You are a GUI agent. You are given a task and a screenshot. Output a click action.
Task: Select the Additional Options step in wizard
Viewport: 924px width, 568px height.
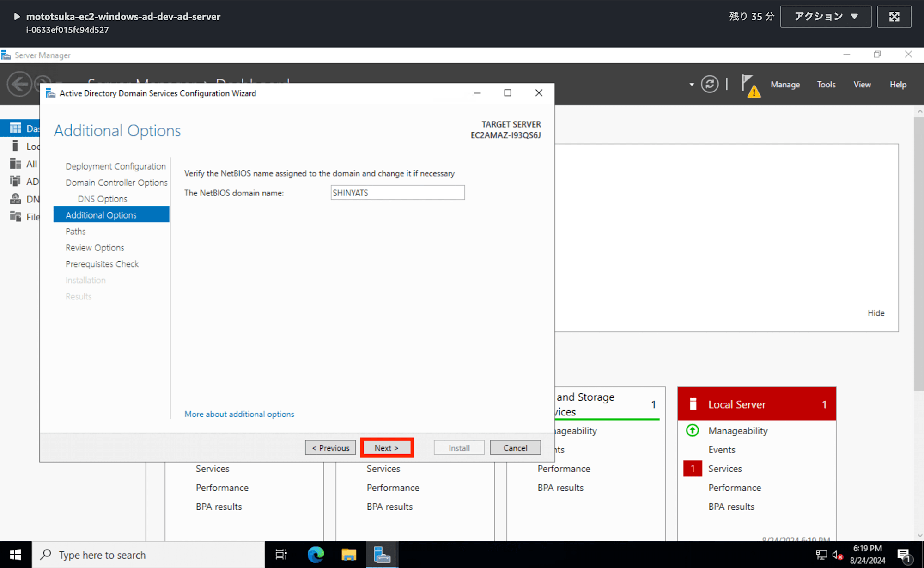[101, 214]
